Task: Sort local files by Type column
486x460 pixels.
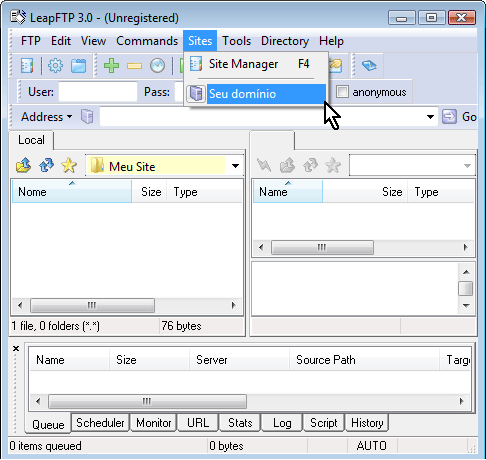Action: (x=204, y=192)
